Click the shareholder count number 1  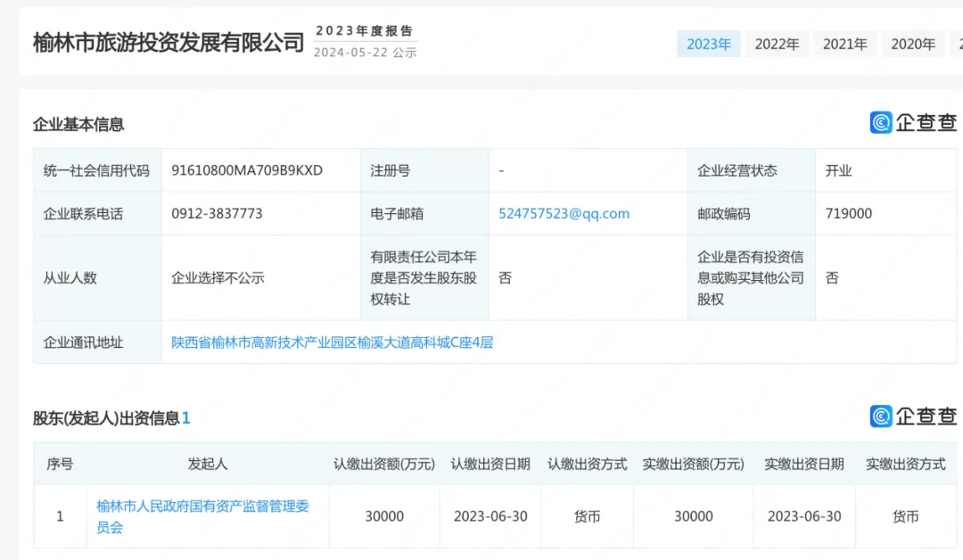pos(186,418)
